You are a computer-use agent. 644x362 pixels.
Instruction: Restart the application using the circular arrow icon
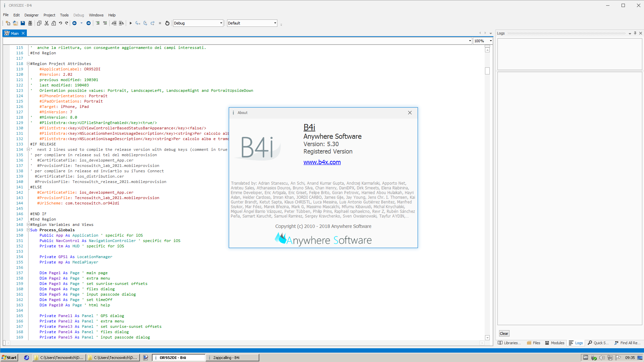[x=167, y=23]
